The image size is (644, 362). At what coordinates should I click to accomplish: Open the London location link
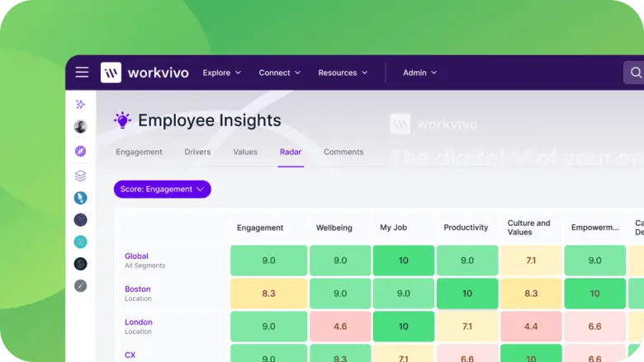(x=139, y=322)
